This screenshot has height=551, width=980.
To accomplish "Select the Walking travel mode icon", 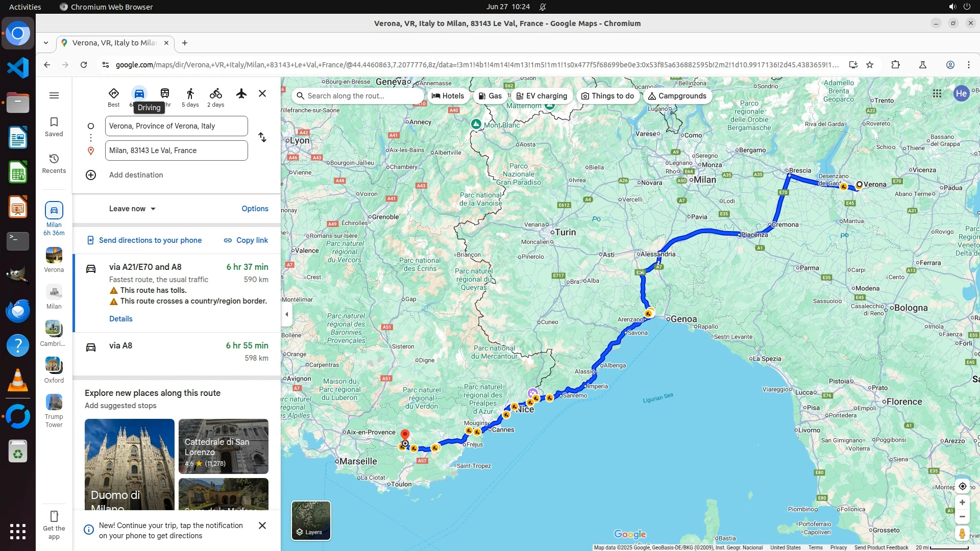I will (x=190, y=94).
